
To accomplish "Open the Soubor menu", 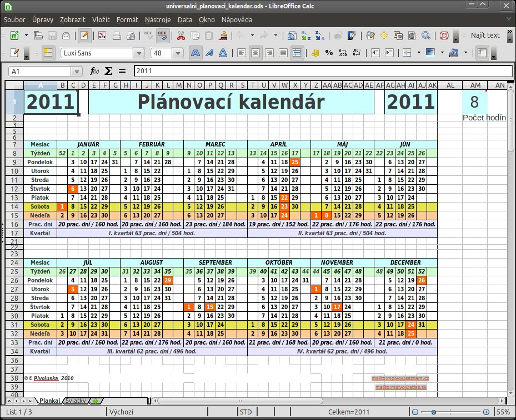I will click(x=14, y=20).
